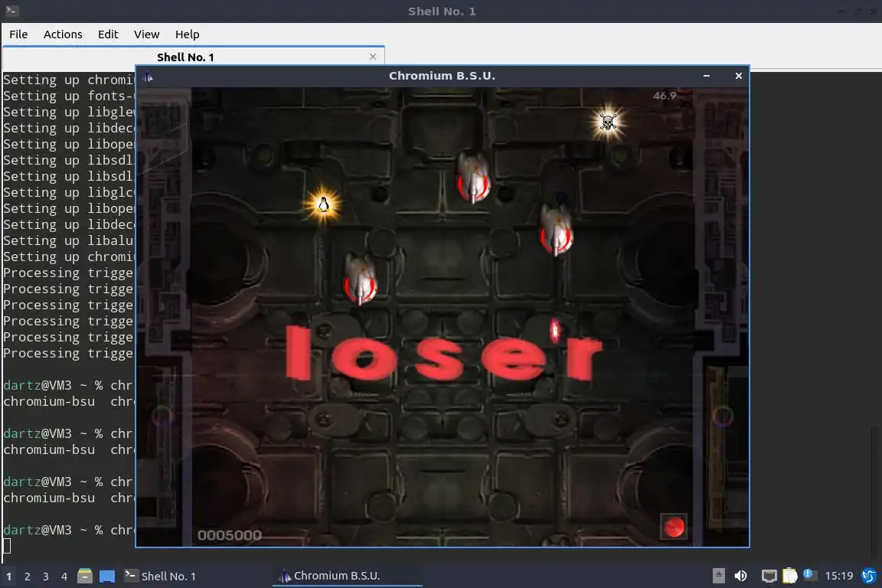The image size is (882, 588).
Task: Open the File menu in the terminal
Action: (x=18, y=34)
